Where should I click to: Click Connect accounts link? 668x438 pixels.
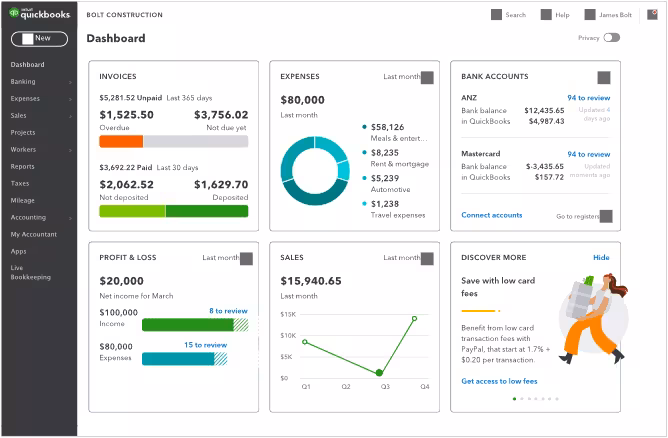click(492, 215)
